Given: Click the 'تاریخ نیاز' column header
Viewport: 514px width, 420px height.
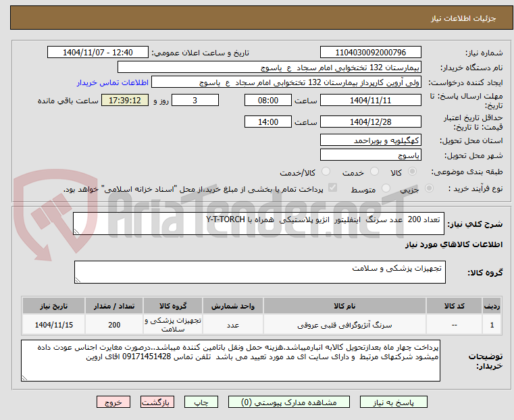Looking at the screenshot, I should [54, 306].
